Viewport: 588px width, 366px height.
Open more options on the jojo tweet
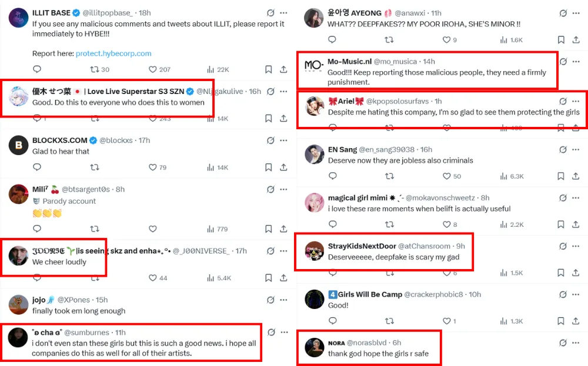tap(283, 300)
